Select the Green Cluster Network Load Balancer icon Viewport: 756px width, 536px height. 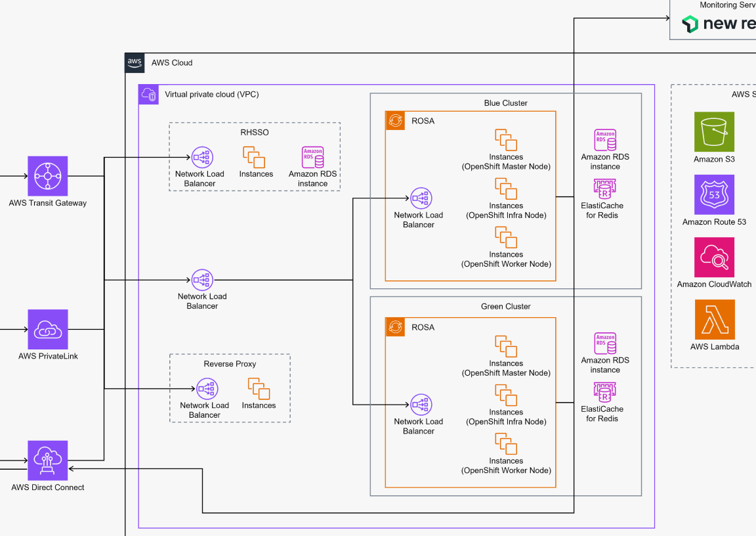point(421,405)
